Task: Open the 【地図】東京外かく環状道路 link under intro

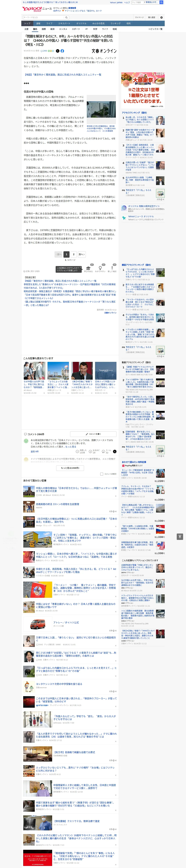Action: [62, 75]
